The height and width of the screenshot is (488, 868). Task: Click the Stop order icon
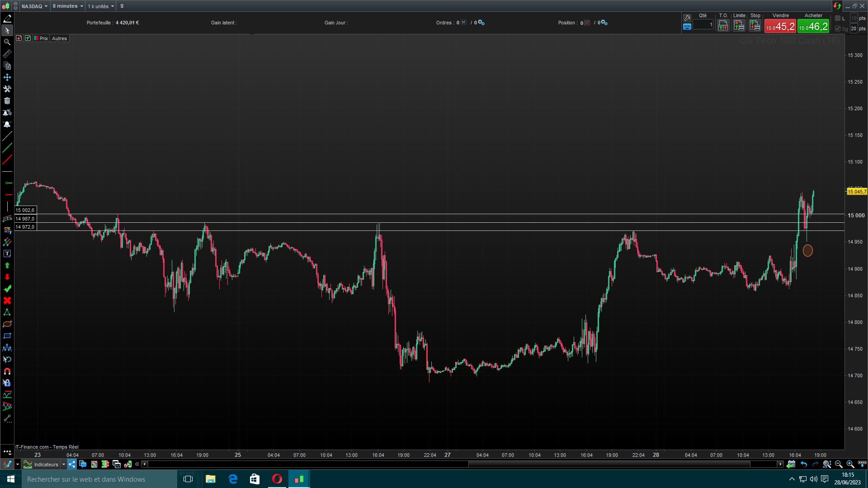[x=755, y=26]
